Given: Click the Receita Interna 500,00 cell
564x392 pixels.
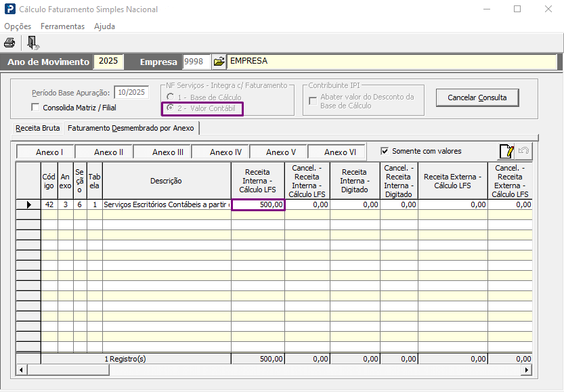Looking at the screenshot, I should pos(258,204).
